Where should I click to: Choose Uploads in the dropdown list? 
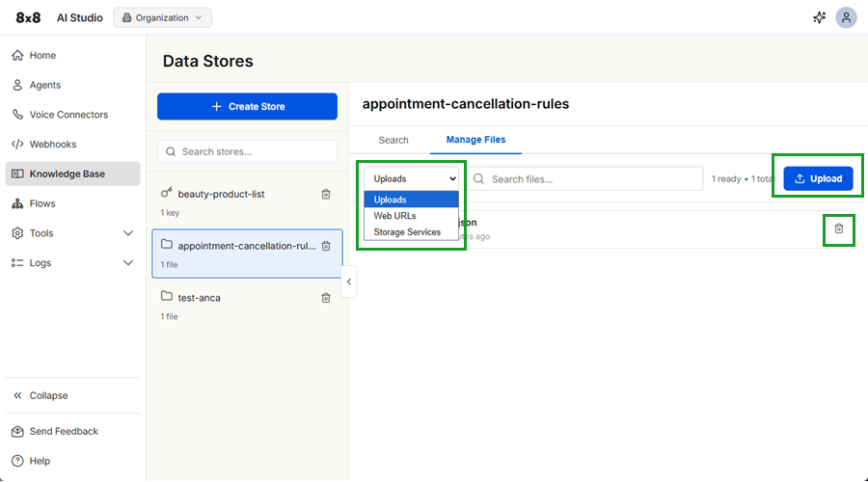click(411, 200)
